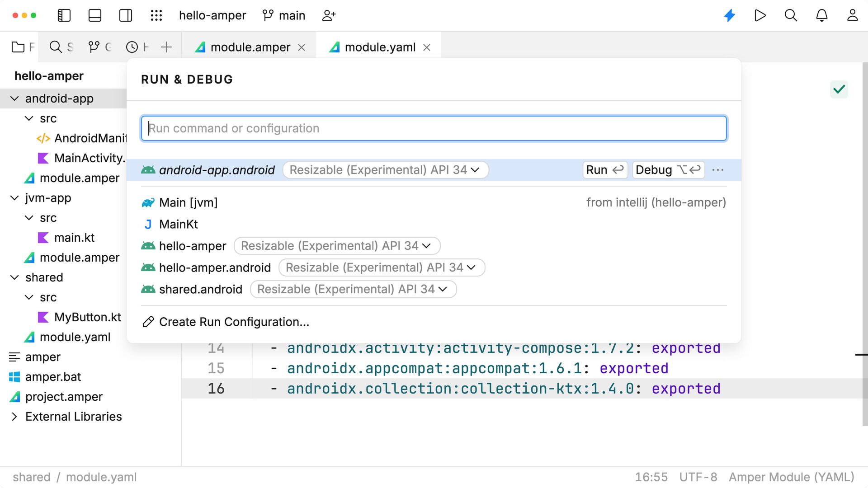Collapse the shared folder
The width and height of the screenshot is (868, 488).
point(14,277)
